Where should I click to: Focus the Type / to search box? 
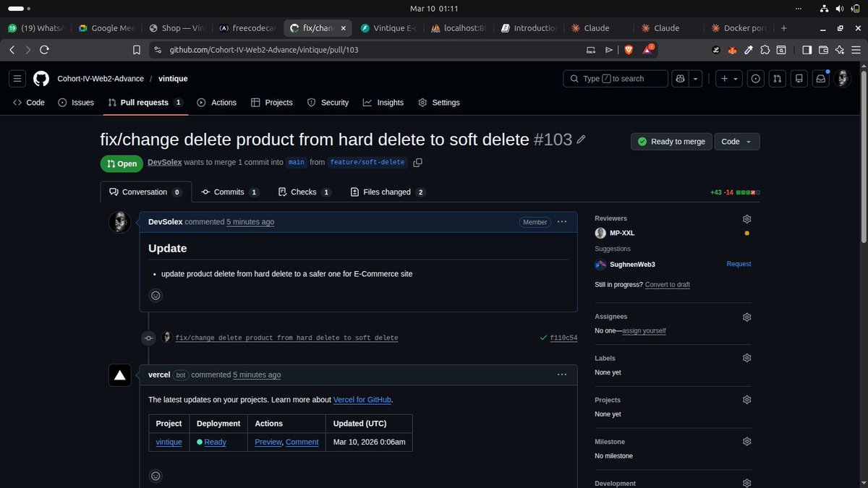(616, 78)
